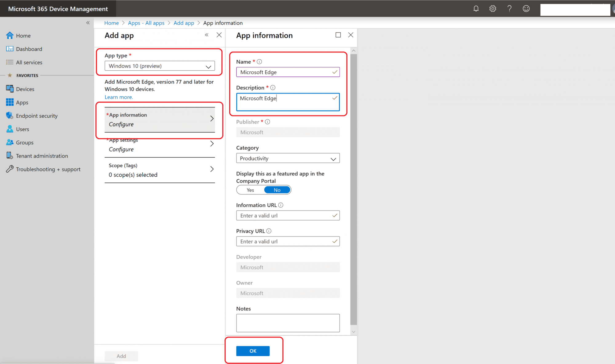Click the Endpoint security shield icon
Image resolution: width=615 pixels, height=364 pixels.
tap(10, 115)
